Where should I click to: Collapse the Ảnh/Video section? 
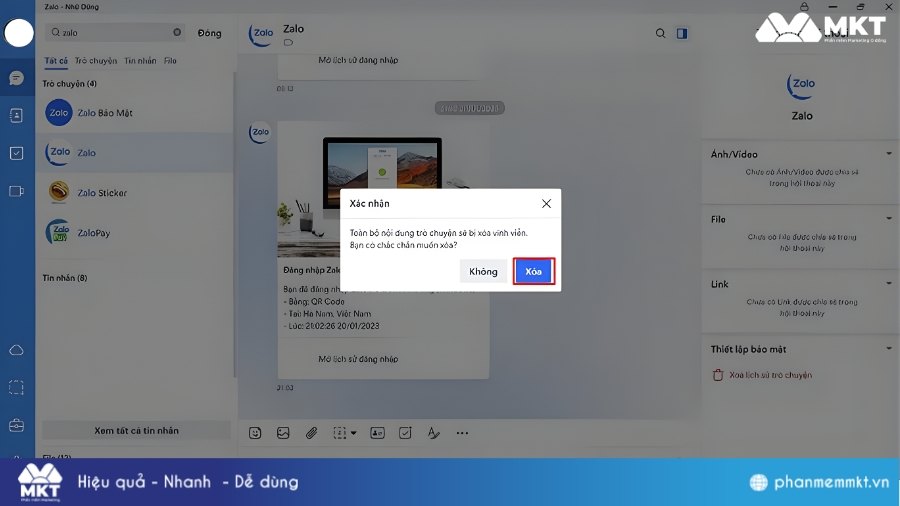(889, 154)
